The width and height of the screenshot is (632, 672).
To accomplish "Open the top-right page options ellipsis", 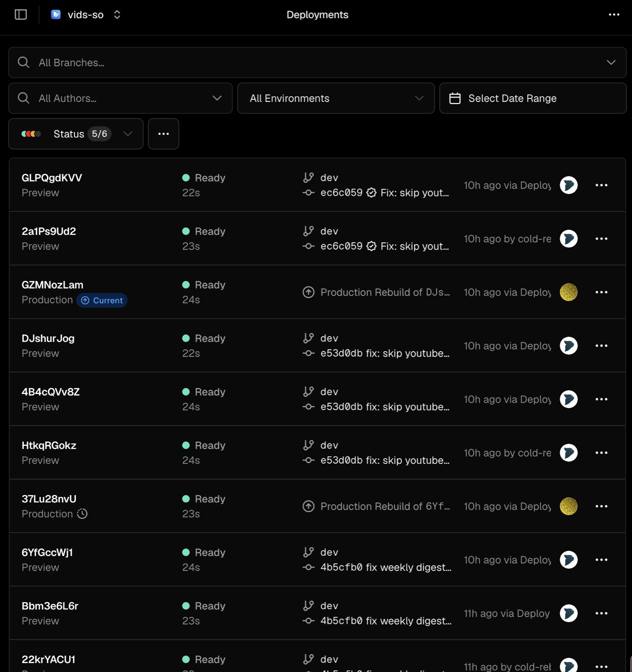I will click(x=614, y=15).
